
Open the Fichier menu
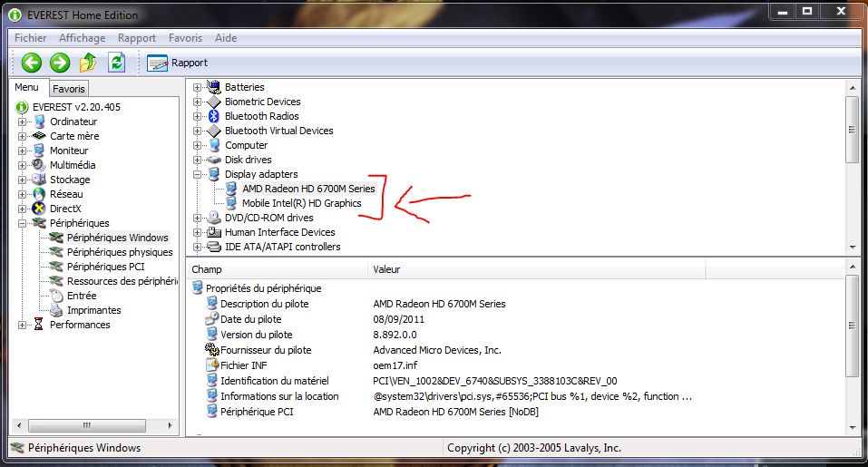[x=31, y=37]
